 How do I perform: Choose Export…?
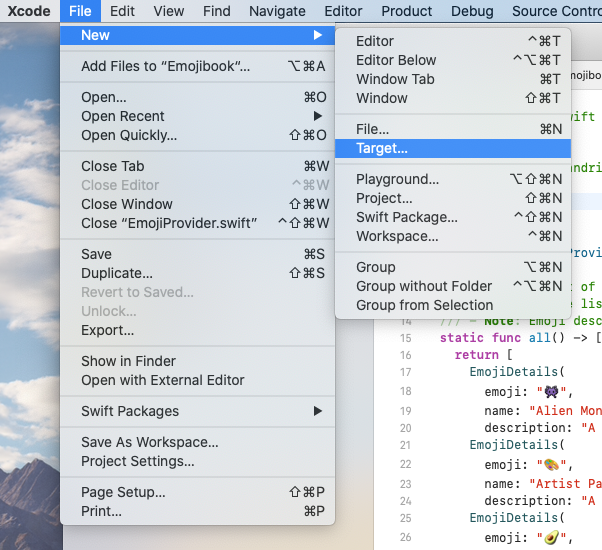[198, 330]
